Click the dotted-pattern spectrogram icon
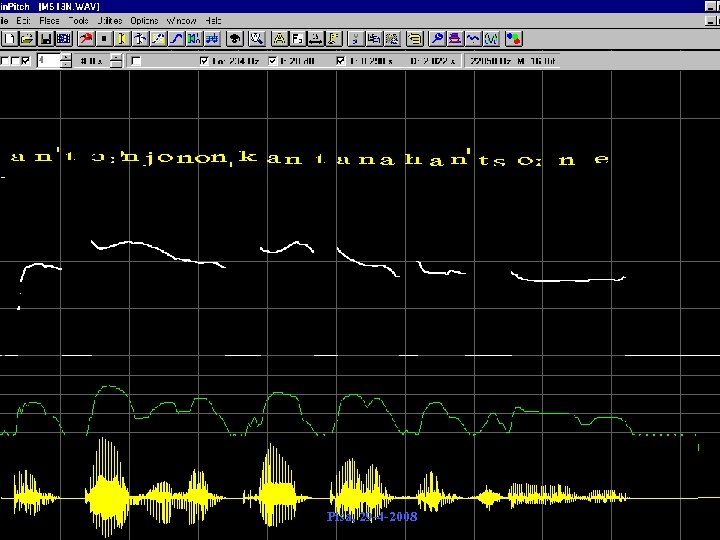This screenshot has width=720, height=540. (392, 39)
